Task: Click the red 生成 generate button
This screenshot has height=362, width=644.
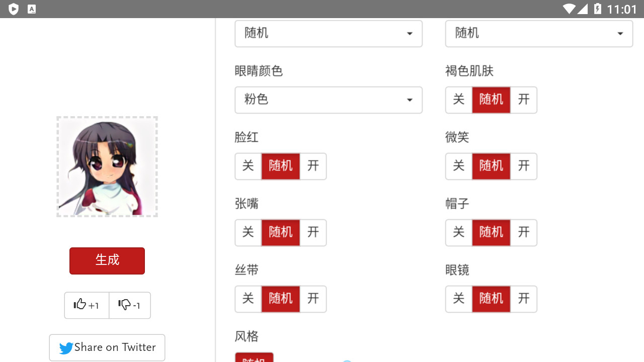Action: pyautogui.click(x=107, y=260)
